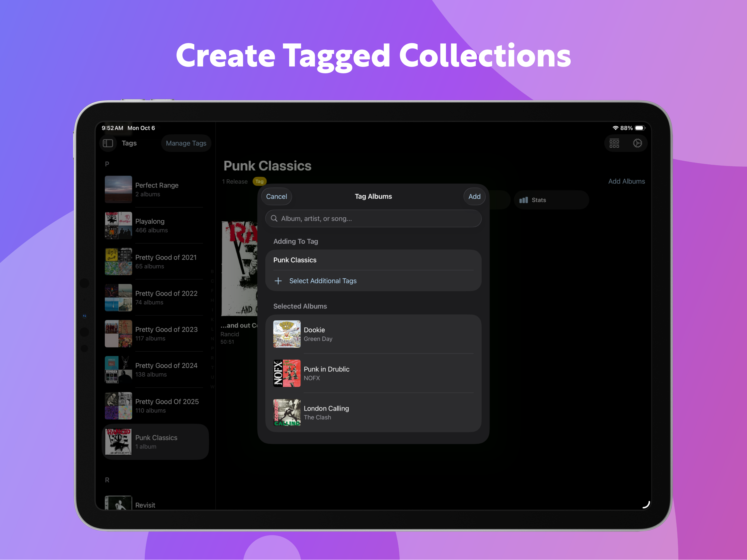
Task: Open the Playalong tag
Action: [x=155, y=225]
